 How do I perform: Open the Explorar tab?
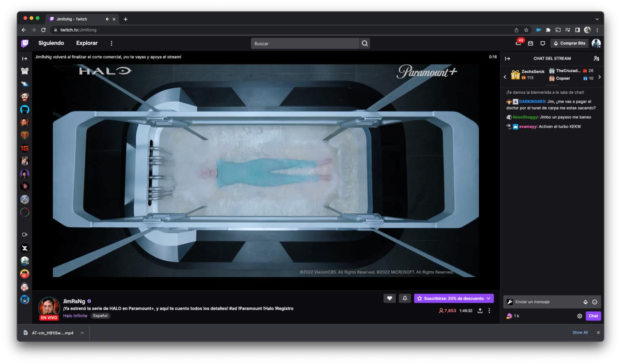(87, 43)
